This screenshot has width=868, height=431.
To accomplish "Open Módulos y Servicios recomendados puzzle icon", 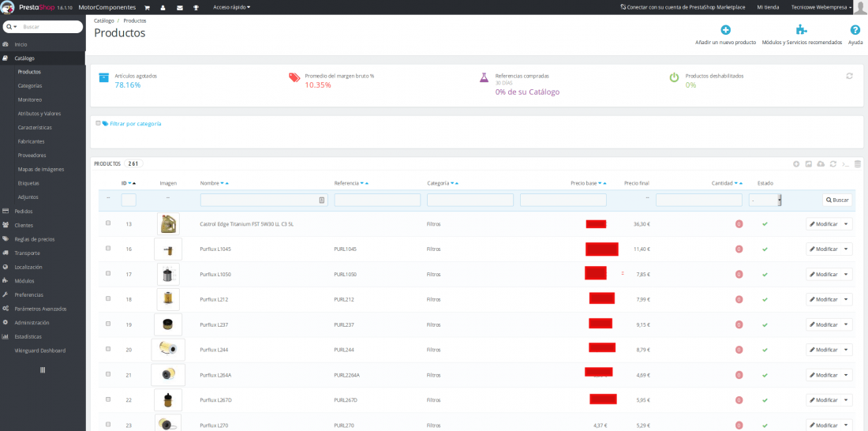I will [x=801, y=30].
